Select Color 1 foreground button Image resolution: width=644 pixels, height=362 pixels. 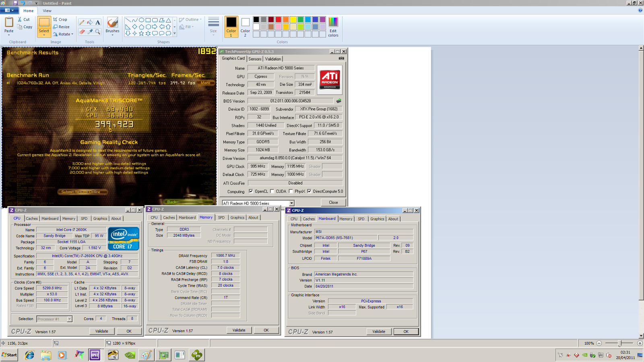pyautogui.click(x=231, y=27)
